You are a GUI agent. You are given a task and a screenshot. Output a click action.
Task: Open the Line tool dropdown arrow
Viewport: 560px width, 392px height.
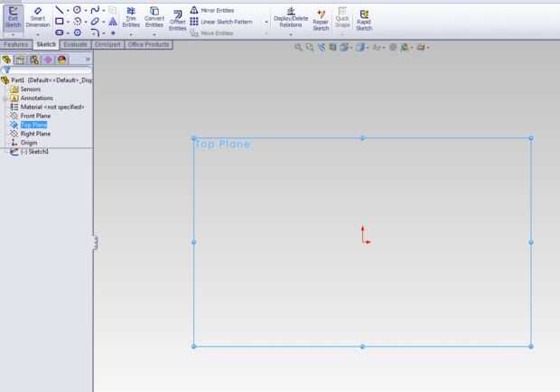[x=68, y=10]
